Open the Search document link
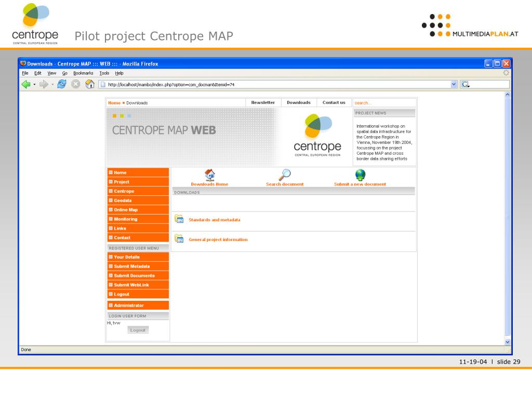 tap(285, 184)
